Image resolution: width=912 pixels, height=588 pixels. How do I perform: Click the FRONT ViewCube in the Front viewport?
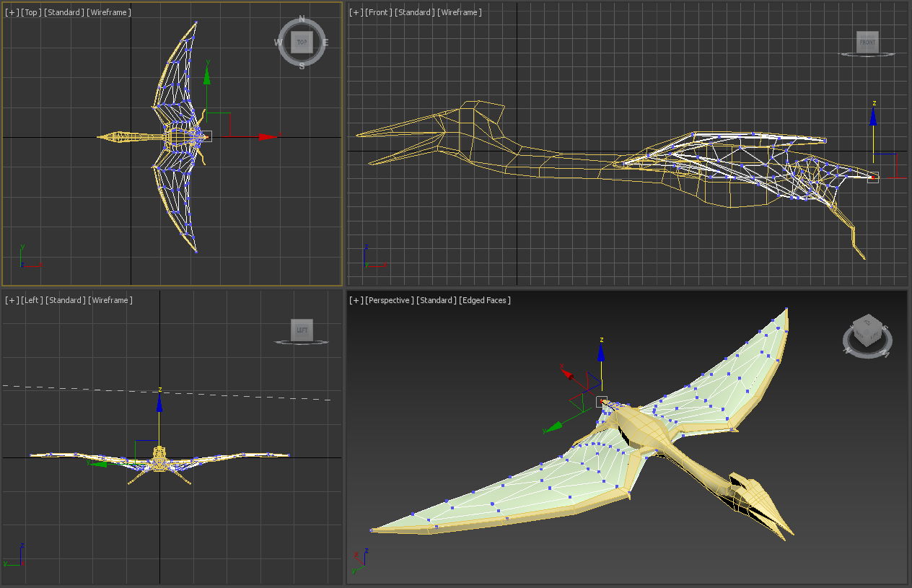point(867,42)
